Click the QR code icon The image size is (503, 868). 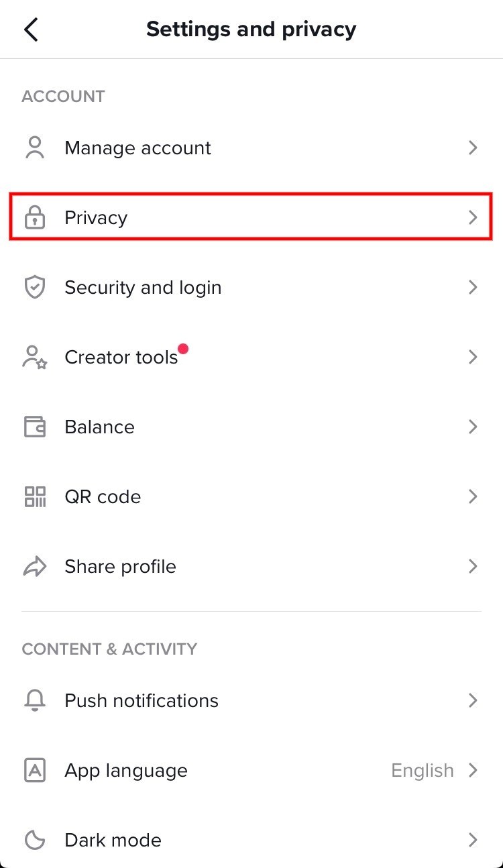pyautogui.click(x=34, y=496)
